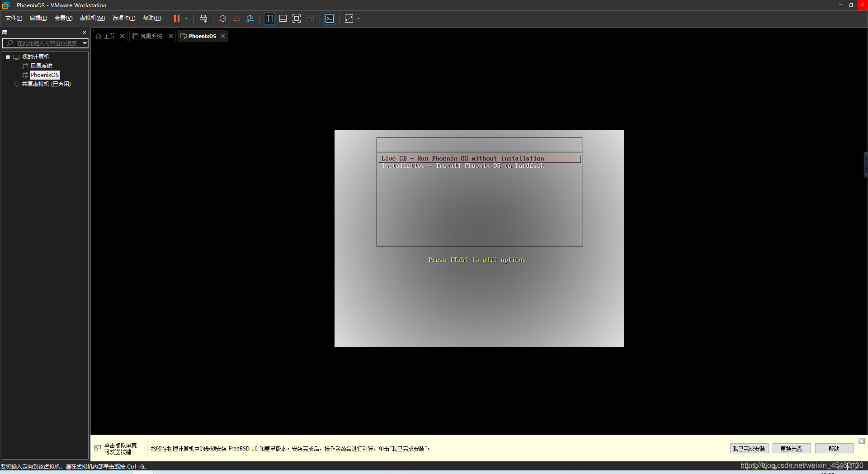Dismiss the yellow install notification bar

pyautogui.click(x=862, y=441)
